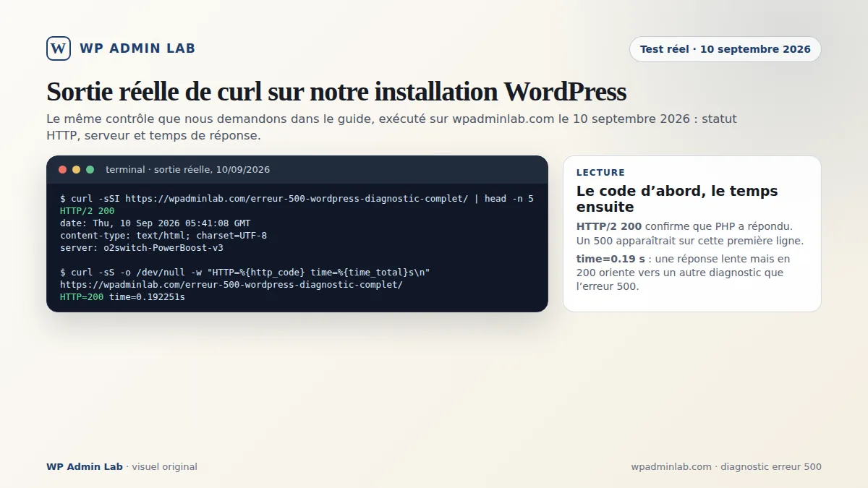The height and width of the screenshot is (488, 868).
Task: Click the URL line under the second curl command
Action: click(231, 284)
